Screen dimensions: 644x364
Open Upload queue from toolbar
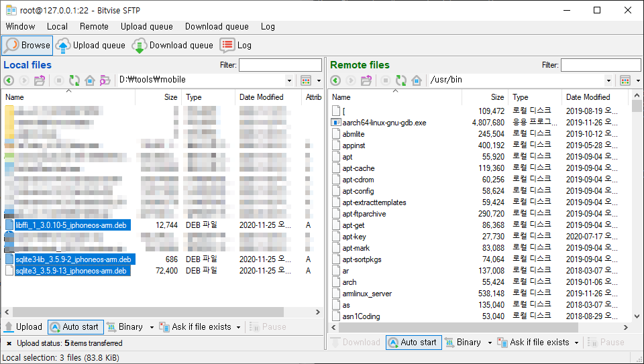point(91,45)
